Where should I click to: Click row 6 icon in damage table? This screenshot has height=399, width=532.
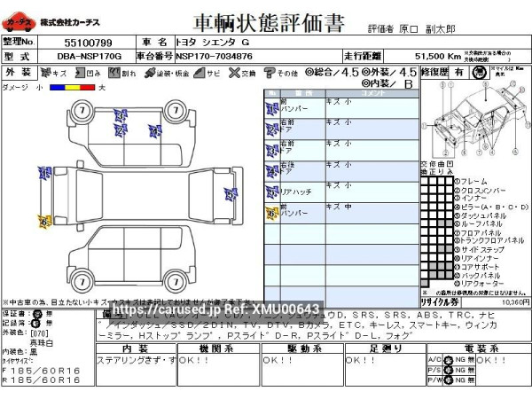[271, 213]
